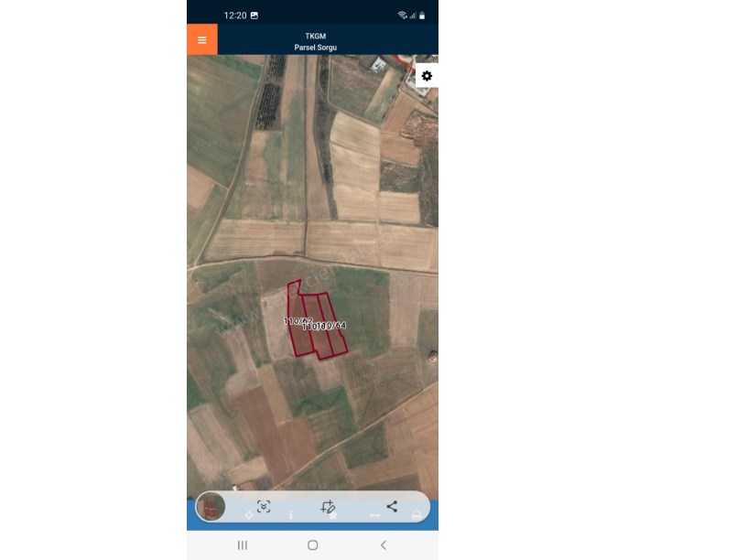Share the captured screenshot
This screenshot has height=560, width=747.
tap(392, 506)
